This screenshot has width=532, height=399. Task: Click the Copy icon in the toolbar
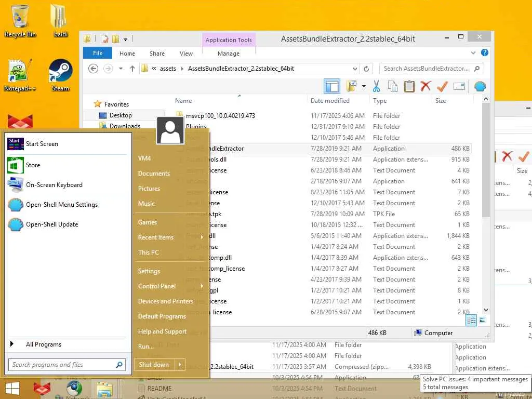click(x=393, y=87)
